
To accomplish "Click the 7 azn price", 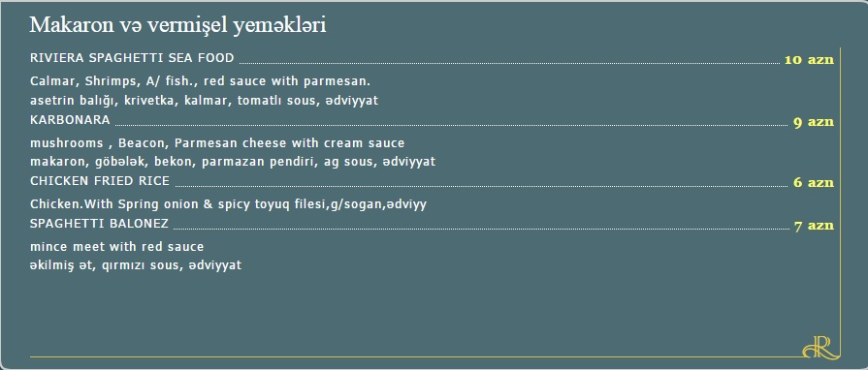I will (x=814, y=226).
